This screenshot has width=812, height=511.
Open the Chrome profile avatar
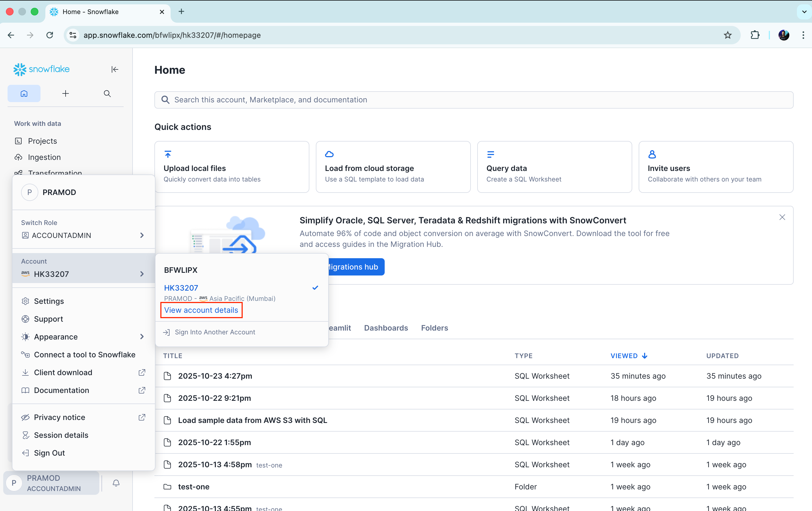coord(783,35)
